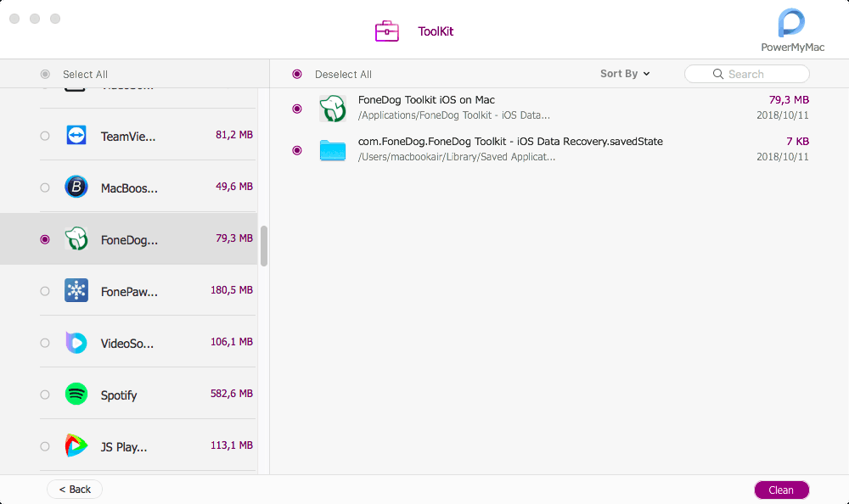This screenshot has width=849, height=504.
Task: Click the blue savedState folder icon
Action: pyautogui.click(x=333, y=150)
